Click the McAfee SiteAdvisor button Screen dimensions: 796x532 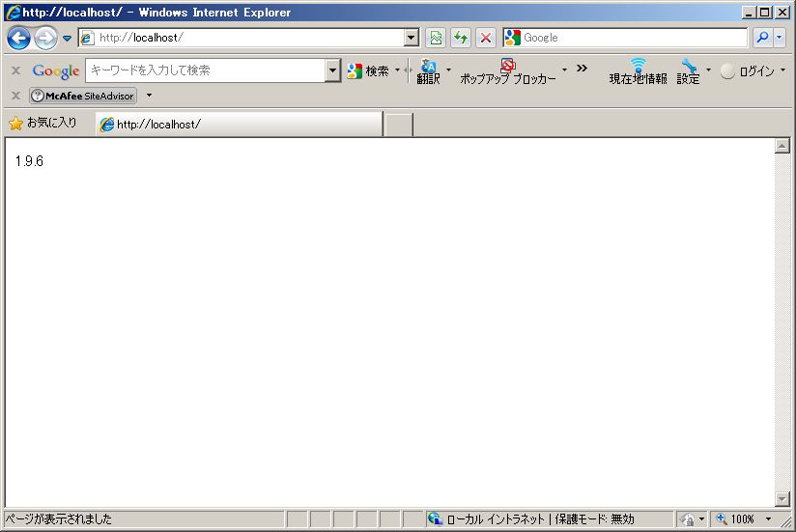[x=83, y=96]
